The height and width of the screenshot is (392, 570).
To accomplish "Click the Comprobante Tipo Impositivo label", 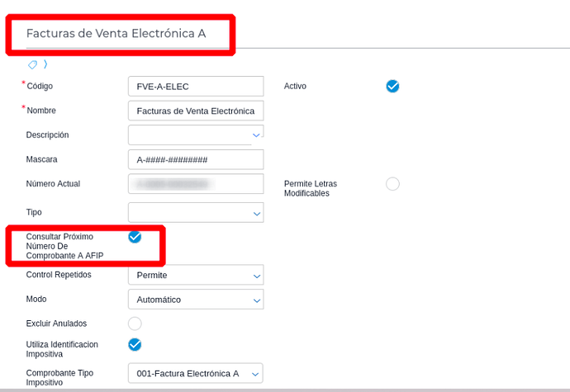I will (59, 377).
